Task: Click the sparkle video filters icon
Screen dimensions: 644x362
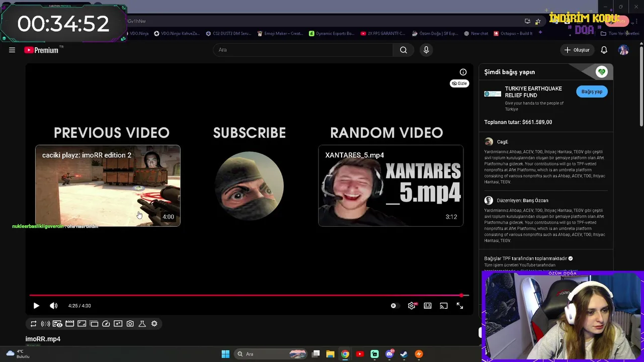Action: (x=118, y=324)
